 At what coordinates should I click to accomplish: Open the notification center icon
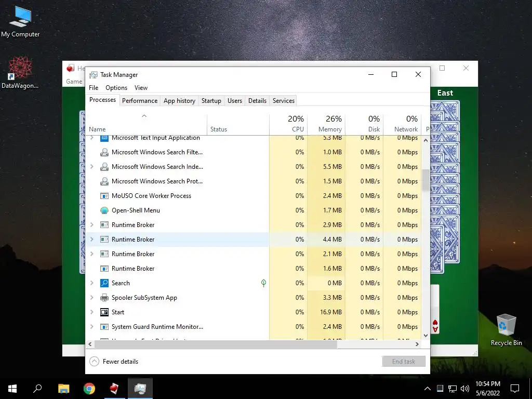click(x=515, y=389)
